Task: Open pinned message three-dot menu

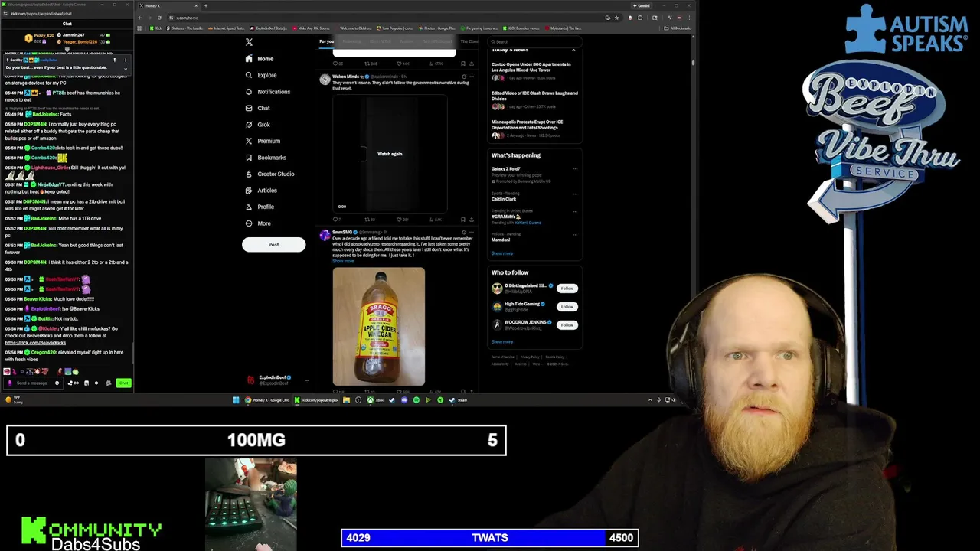Action: coord(126,60)
